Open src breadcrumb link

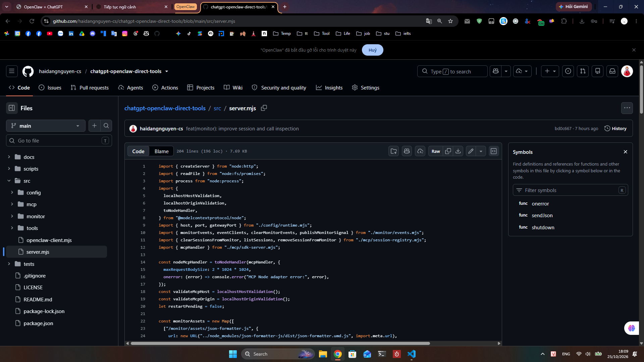(217, 108)
